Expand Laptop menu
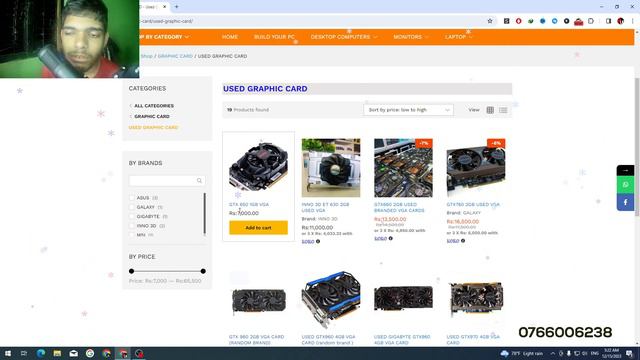 coord(458,37)
